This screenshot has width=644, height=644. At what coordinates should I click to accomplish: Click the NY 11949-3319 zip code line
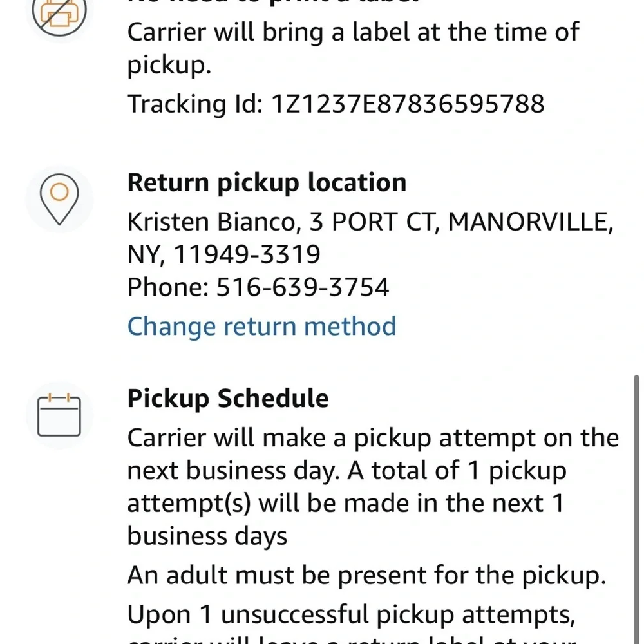[224, 254]
